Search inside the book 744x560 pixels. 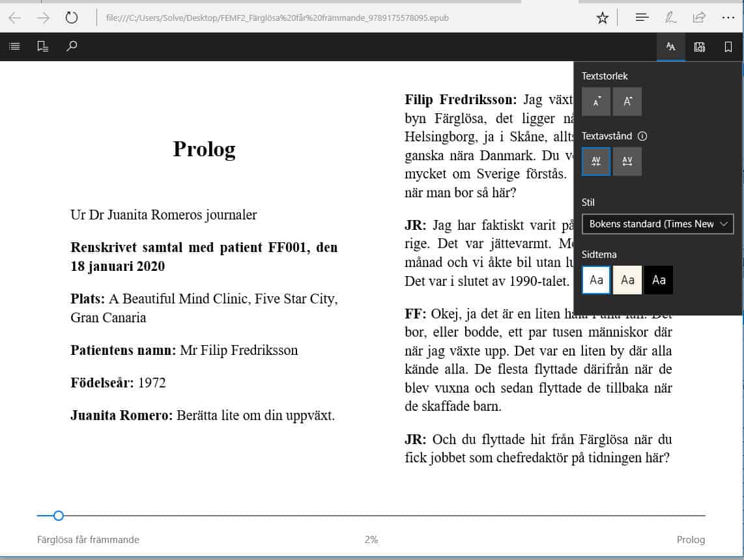point(72,46)
